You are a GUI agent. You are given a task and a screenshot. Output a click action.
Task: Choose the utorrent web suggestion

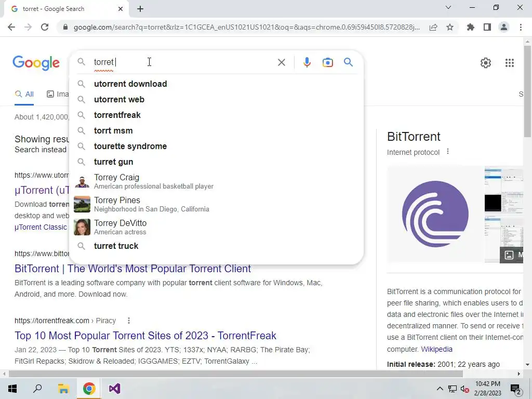click(x=216, y=99)
